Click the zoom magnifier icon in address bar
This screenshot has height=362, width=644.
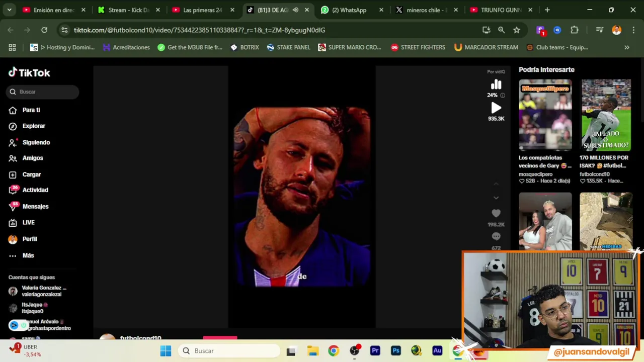[501, 30]
